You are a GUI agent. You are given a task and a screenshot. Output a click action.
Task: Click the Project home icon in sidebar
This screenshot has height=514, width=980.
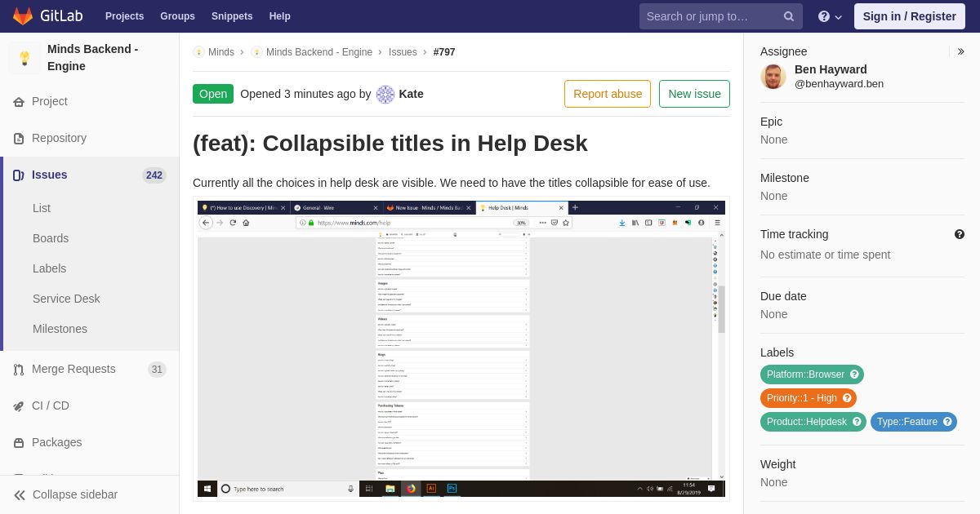(x=19, y=102)
